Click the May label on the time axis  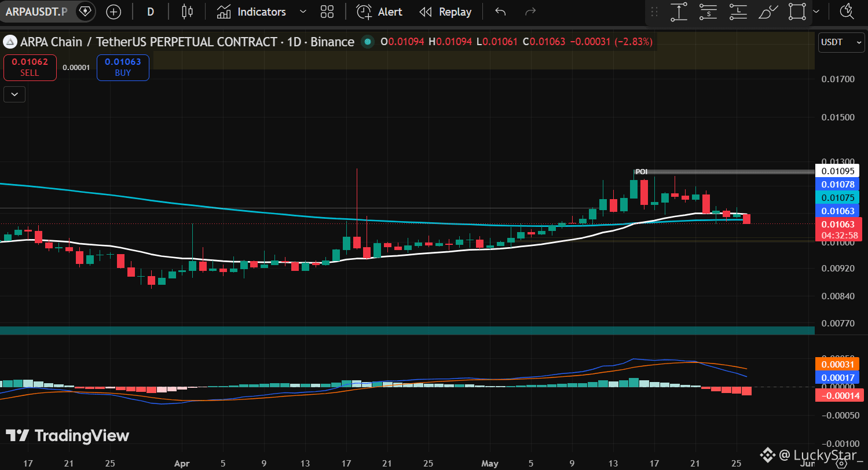(489, 464)
